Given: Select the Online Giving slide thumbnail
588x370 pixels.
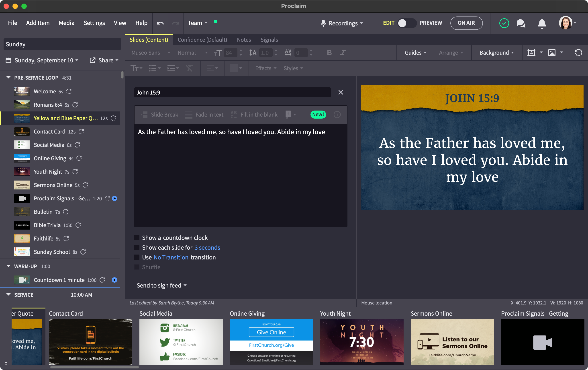Looking at the screenshot, I should [x=271, y=342].
